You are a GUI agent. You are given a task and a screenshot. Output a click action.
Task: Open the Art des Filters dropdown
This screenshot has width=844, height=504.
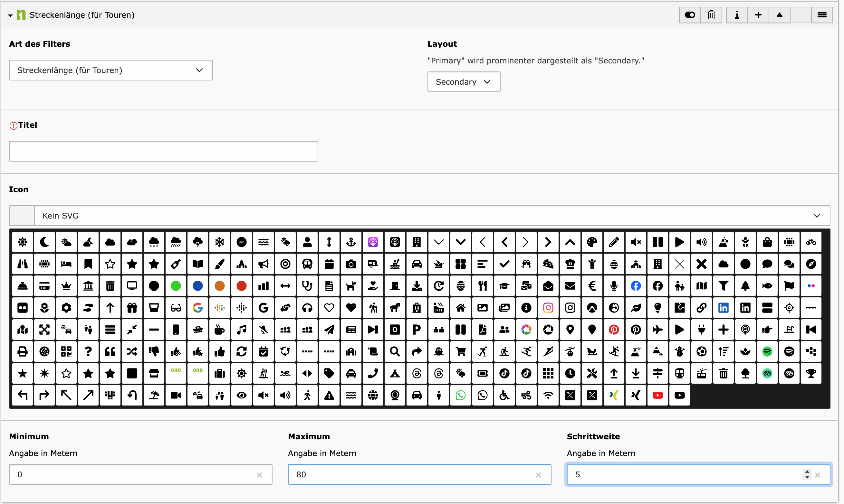(111, 70)
